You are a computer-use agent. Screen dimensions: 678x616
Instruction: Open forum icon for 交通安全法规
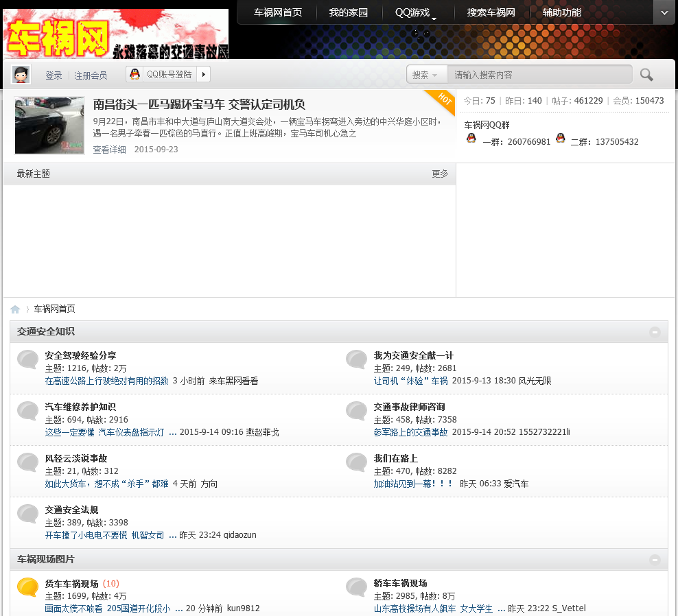click(x=28, y=514)
